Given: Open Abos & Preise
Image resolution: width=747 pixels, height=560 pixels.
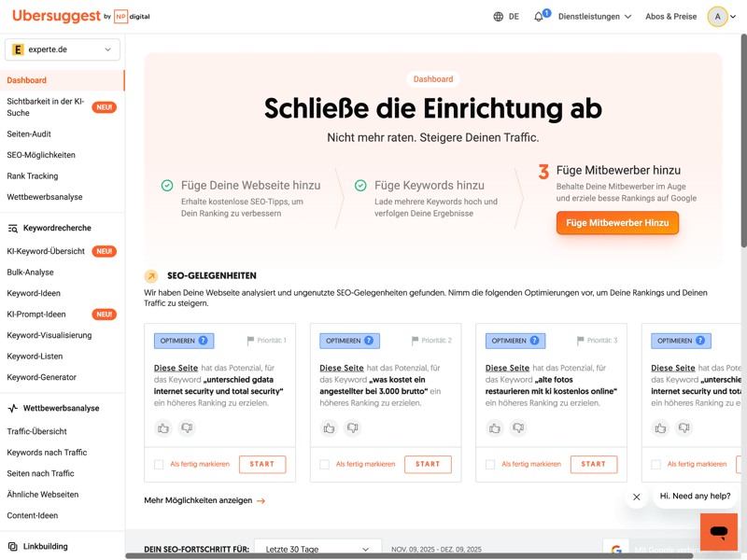Looking at the screenshot, I should 670,17.
